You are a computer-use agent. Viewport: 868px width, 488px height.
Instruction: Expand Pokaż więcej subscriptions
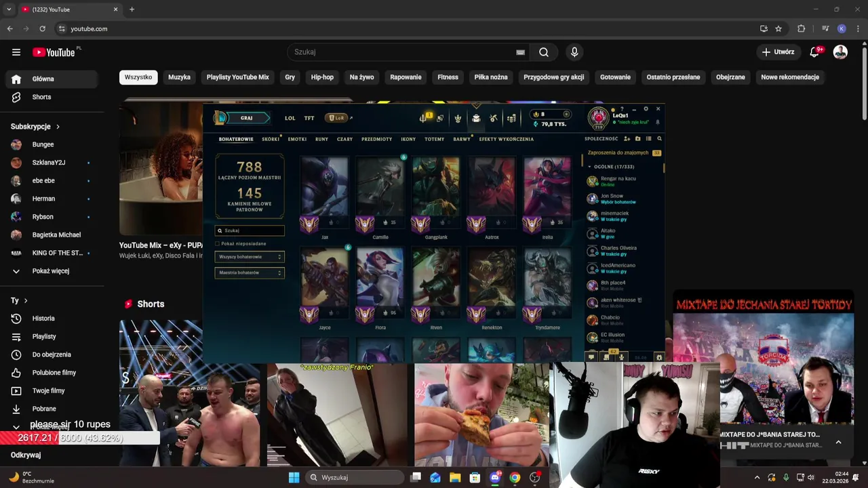pos(52,271)
